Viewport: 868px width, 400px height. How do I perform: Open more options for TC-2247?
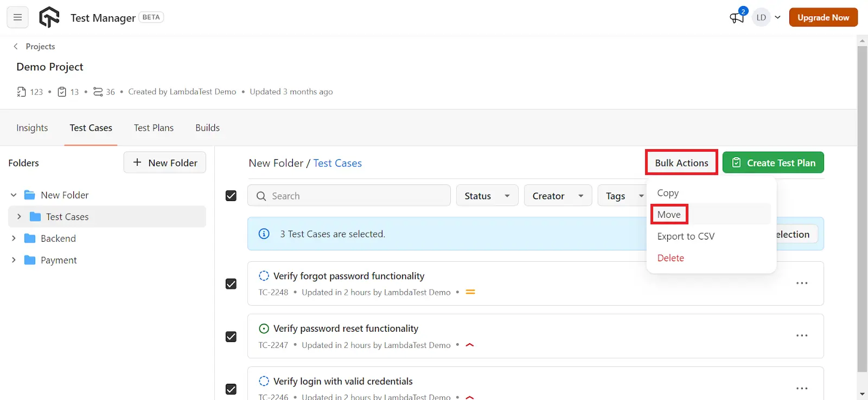pos(802,336)
